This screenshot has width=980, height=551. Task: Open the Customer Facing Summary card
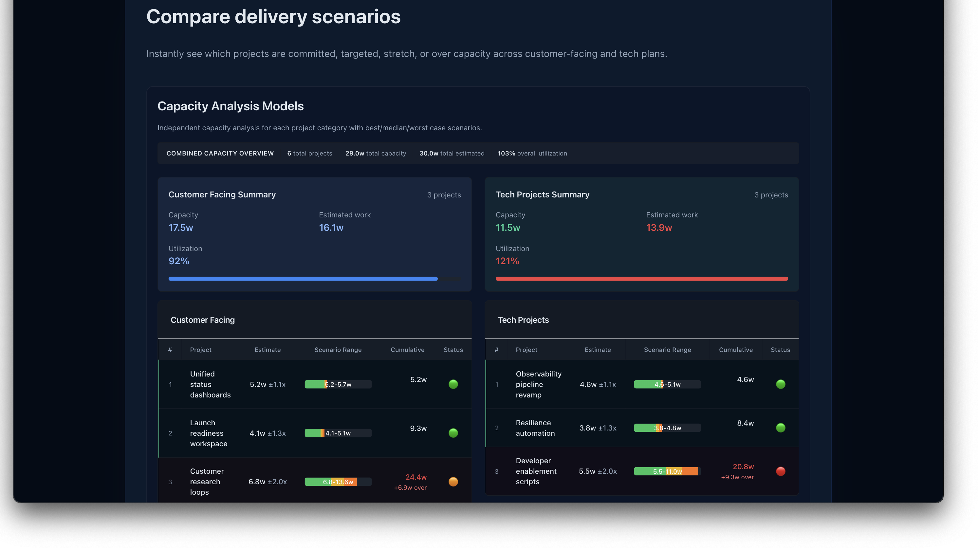(x=222, y=194)
